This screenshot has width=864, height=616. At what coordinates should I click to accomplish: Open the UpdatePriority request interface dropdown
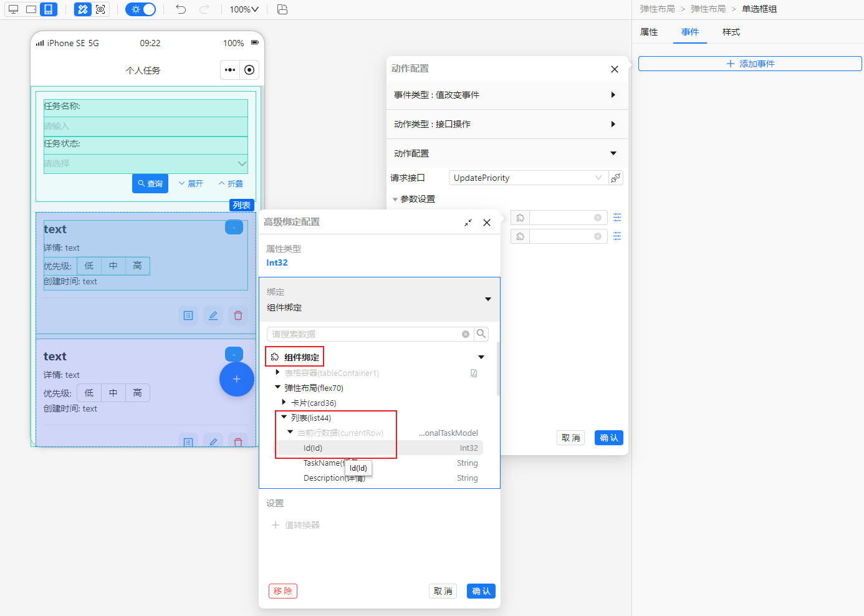pos(528,178)
